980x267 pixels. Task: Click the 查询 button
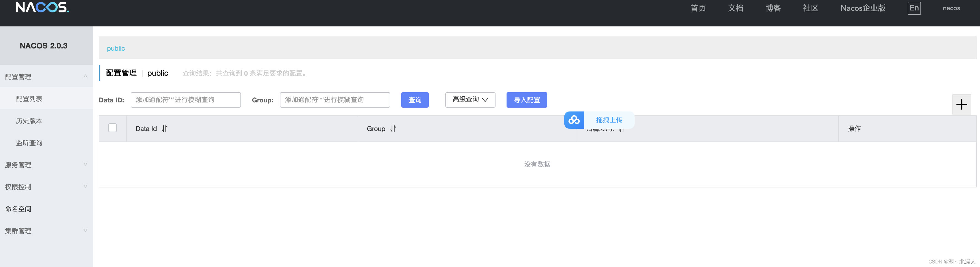[415, 100]
